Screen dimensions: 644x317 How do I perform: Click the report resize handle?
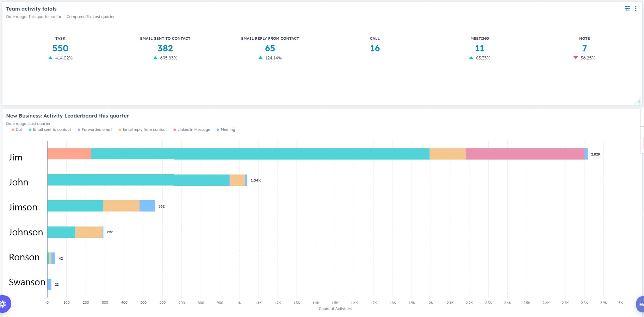click(x=638, y=101)
